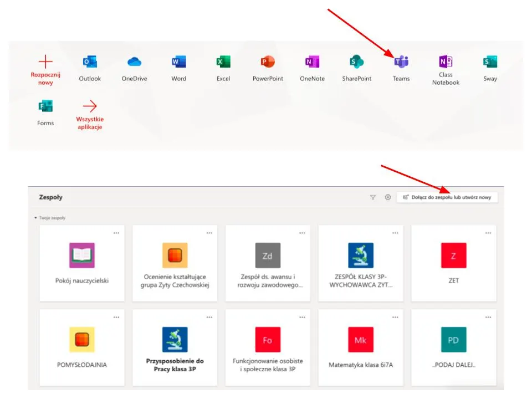
Task: Launch OneDrive from the app list
Action: [134, 62]
